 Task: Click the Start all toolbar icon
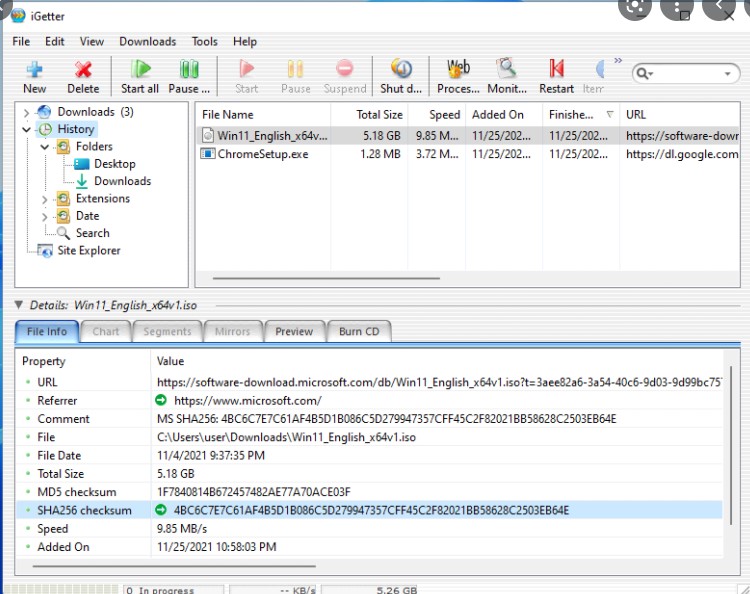(140, 69)
